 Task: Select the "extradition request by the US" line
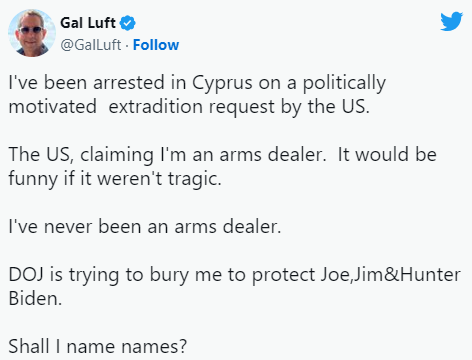pos(239,107)
